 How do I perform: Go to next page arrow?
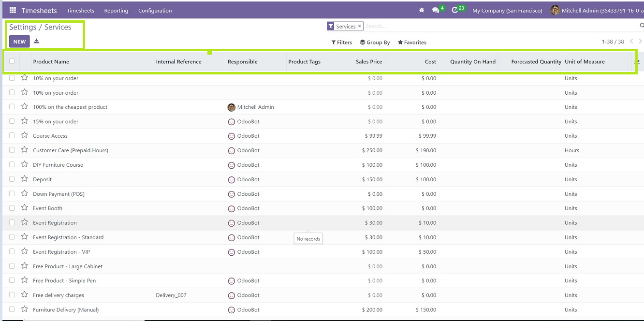pos(640,42)
